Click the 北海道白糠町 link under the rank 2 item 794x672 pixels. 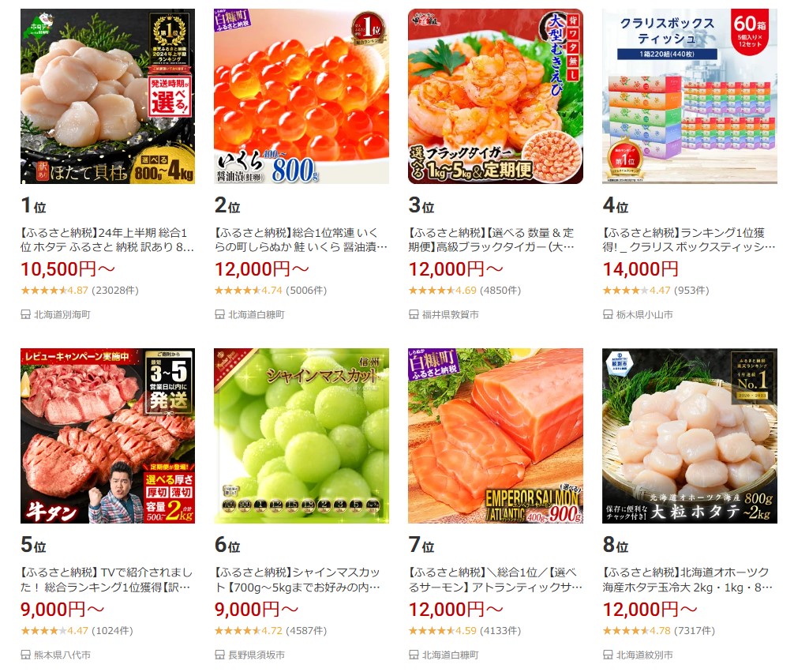[257, 315]
